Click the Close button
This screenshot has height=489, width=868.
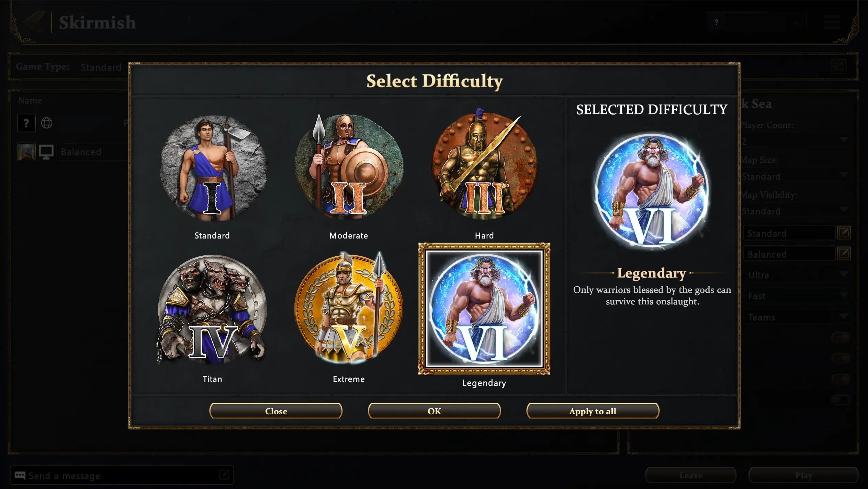[276, 411]
